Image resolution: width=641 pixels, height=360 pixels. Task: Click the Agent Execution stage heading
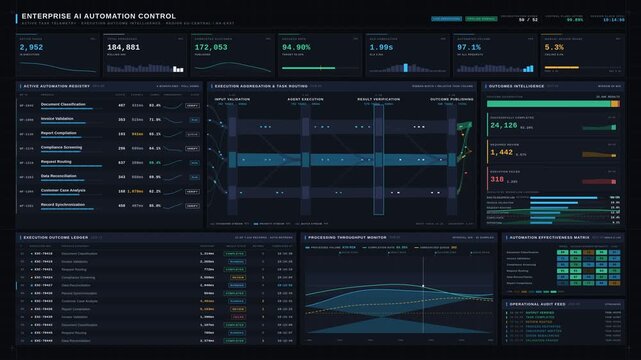click(305, 99)
